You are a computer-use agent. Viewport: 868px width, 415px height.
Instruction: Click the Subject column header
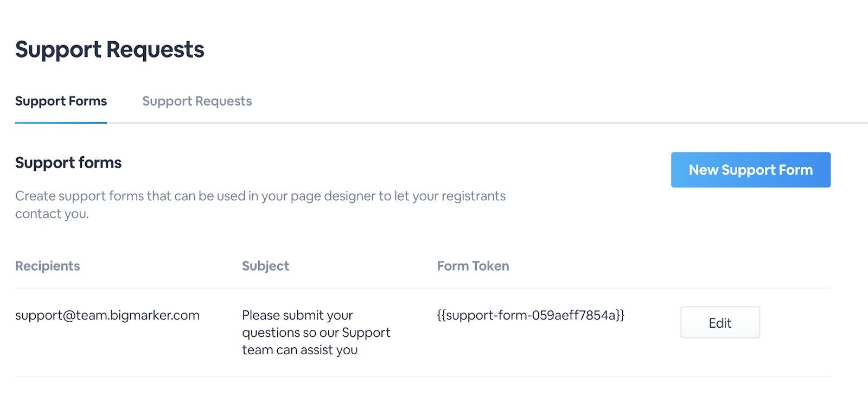point(265,266)
